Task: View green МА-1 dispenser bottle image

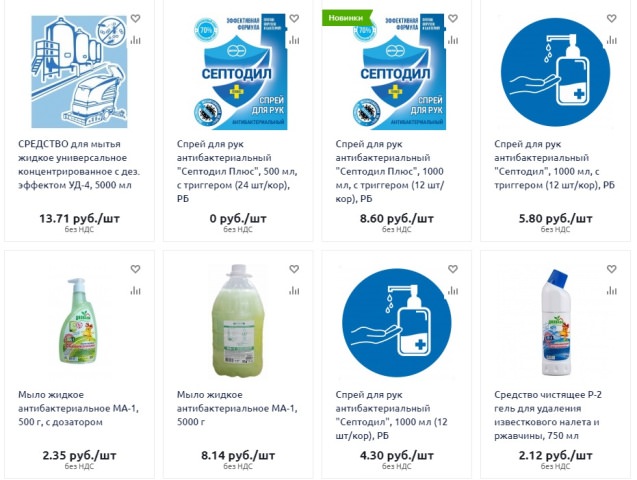Action: click(x=80, y=320)
